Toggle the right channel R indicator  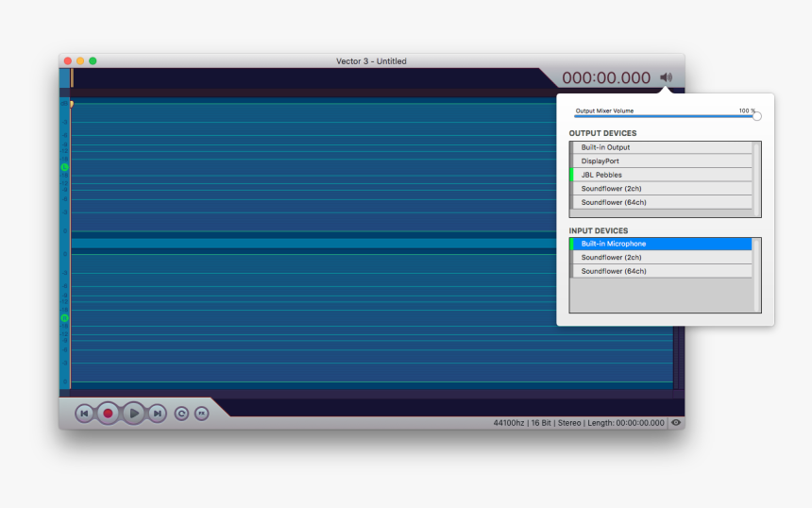65,318
